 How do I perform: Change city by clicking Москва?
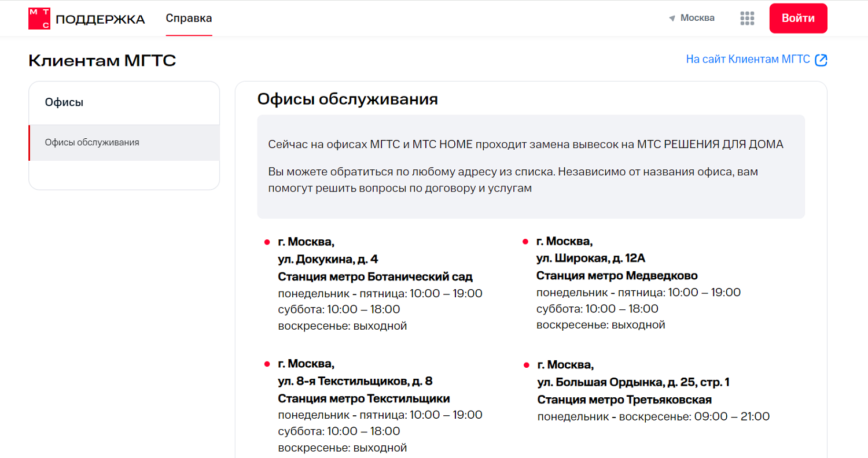tap(697, 18)
